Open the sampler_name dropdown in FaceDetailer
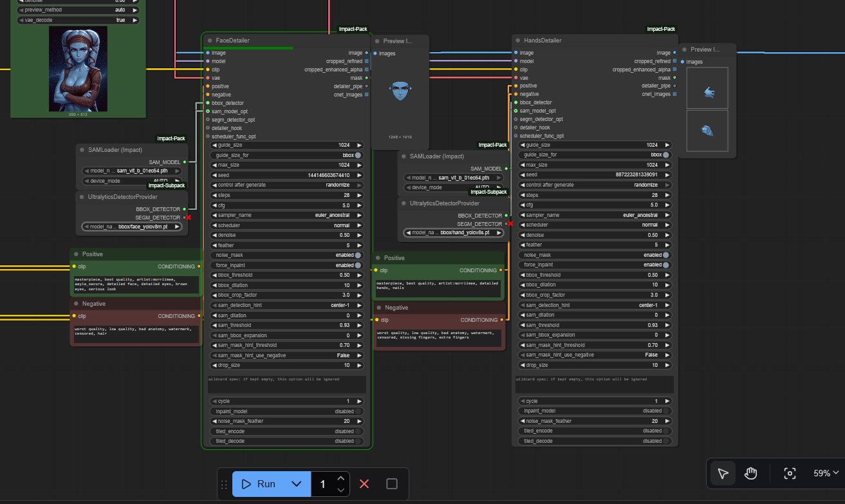Viewport: 845px width, 504px height. 286,216
